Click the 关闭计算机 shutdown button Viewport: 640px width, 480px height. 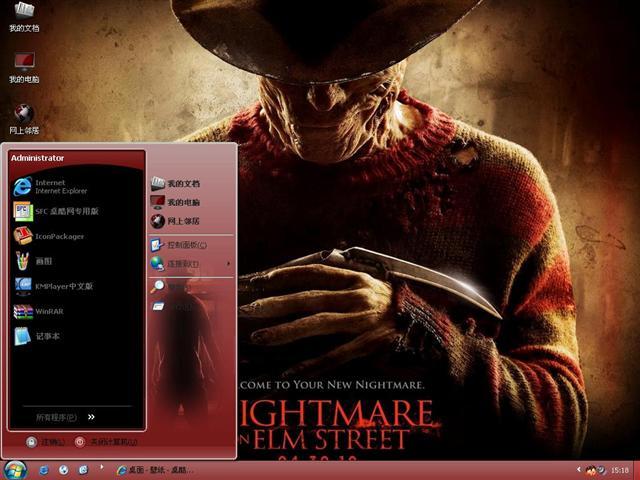click(x=106, y=442)
